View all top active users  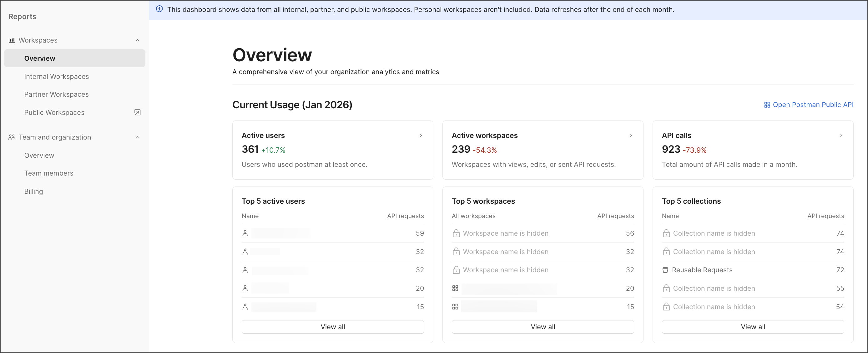coord(333,327)
